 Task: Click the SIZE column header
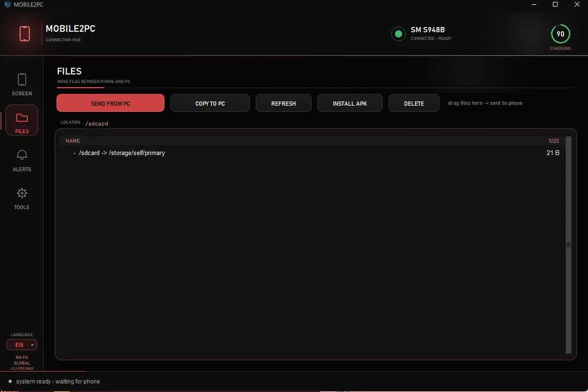554,141
